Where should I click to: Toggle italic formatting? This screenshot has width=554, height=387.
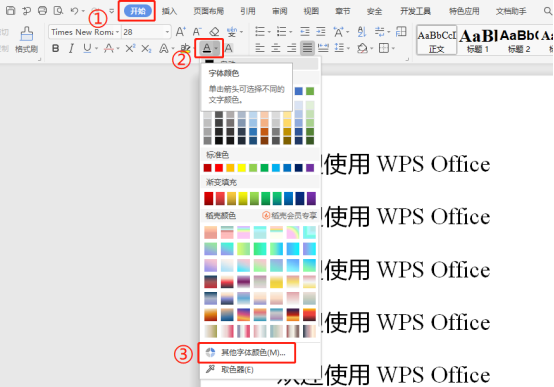[x=71, y=48]
